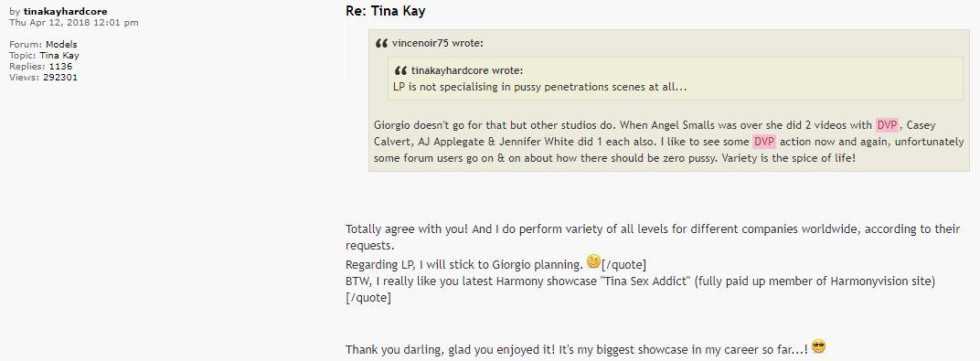
Task: Click the first highlighted DVP keyword
Action: [887, 125]
